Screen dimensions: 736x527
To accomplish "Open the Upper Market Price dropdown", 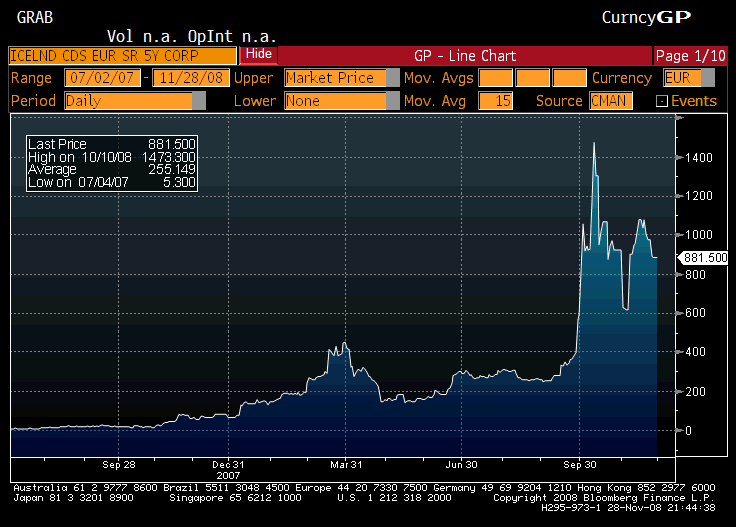I will click(393, 78).
